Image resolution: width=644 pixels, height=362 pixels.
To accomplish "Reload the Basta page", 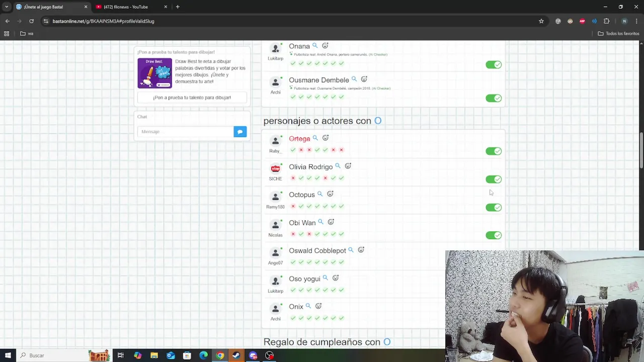I will pos(31,21).
